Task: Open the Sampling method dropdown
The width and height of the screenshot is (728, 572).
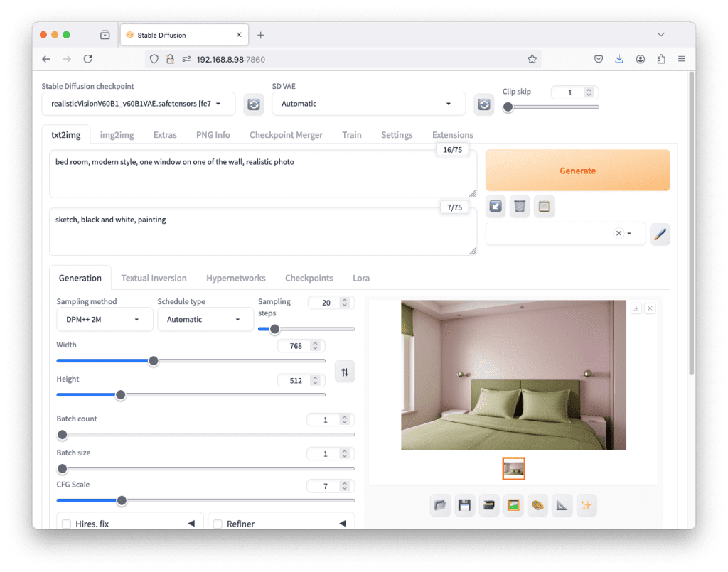Action: click(105, 320)
